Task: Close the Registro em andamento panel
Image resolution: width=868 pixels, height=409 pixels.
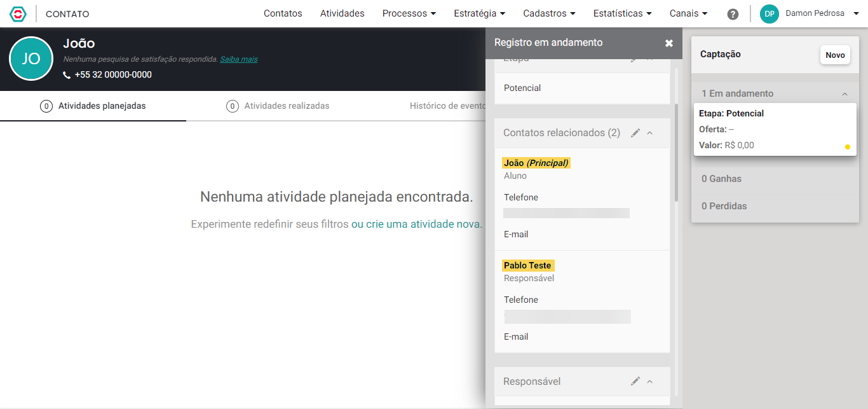Action: coord(669,43)
